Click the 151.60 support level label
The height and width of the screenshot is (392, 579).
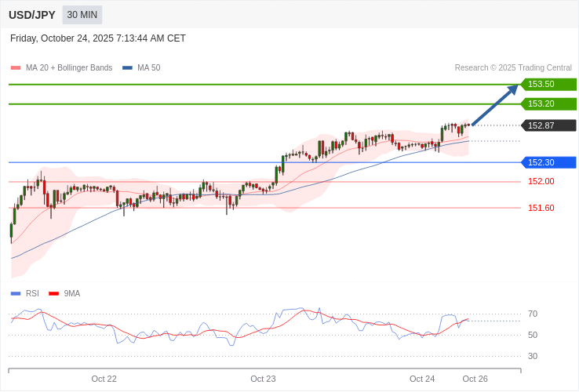541,208
